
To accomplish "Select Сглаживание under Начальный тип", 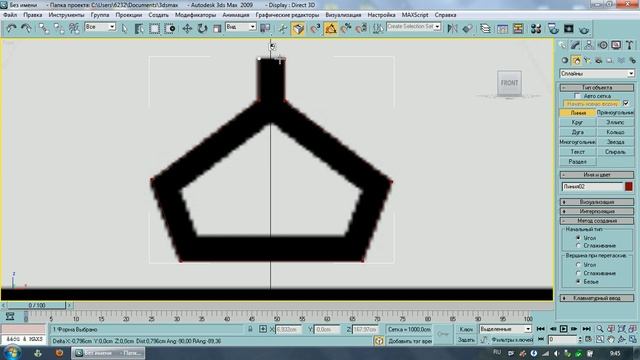I will [x=578, y=245].
